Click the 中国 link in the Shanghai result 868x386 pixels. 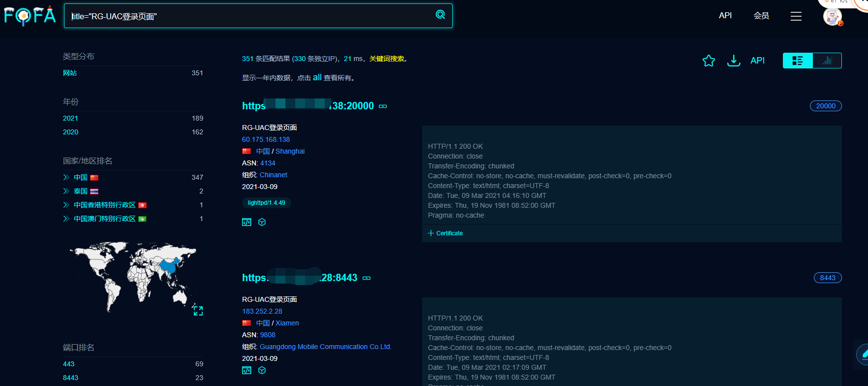tap(263, 151)
